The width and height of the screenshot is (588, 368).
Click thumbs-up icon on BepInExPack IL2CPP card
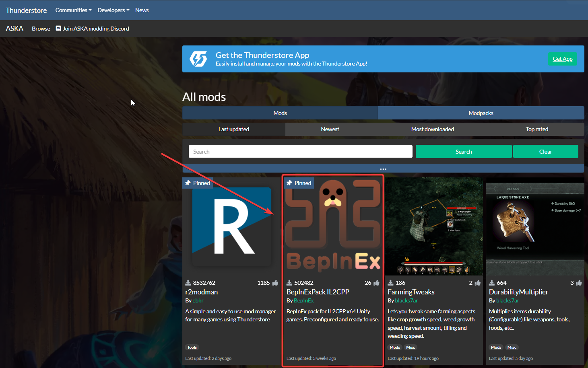[x=376, y=283]
